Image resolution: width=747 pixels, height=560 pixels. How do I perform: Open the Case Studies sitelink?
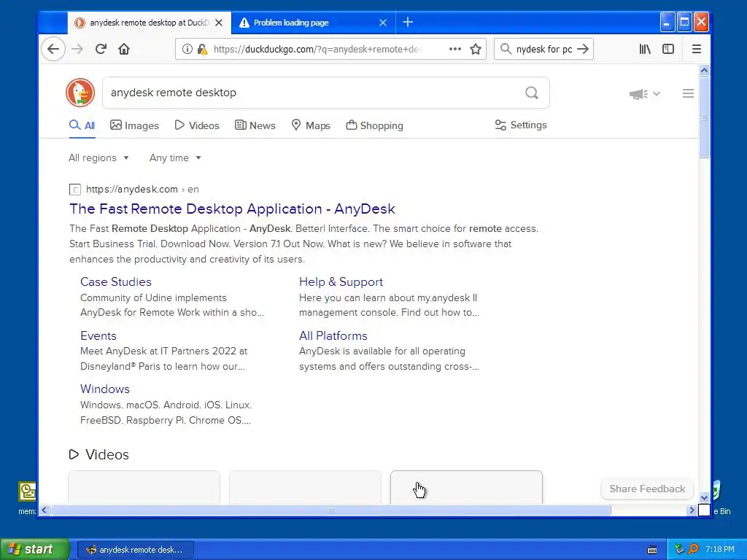[116, 281]
